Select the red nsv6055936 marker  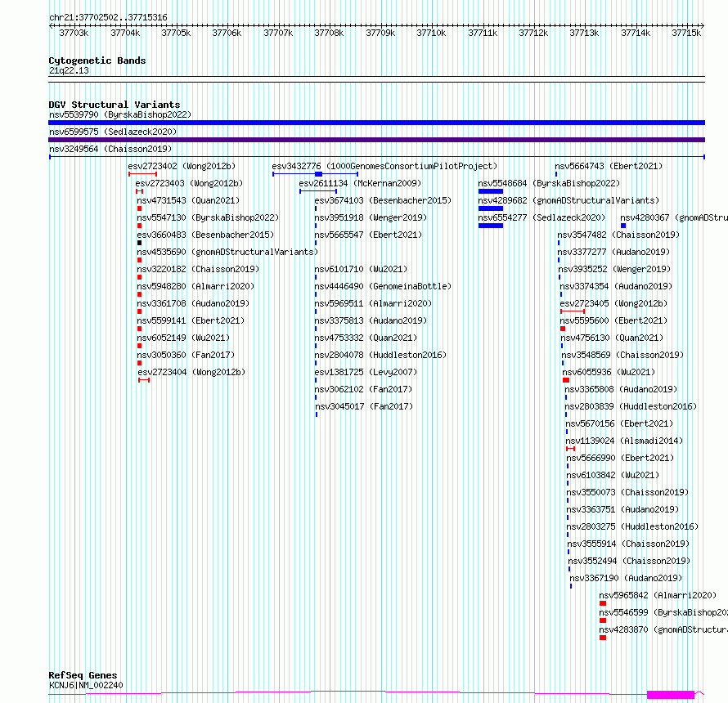coord(566,380)
